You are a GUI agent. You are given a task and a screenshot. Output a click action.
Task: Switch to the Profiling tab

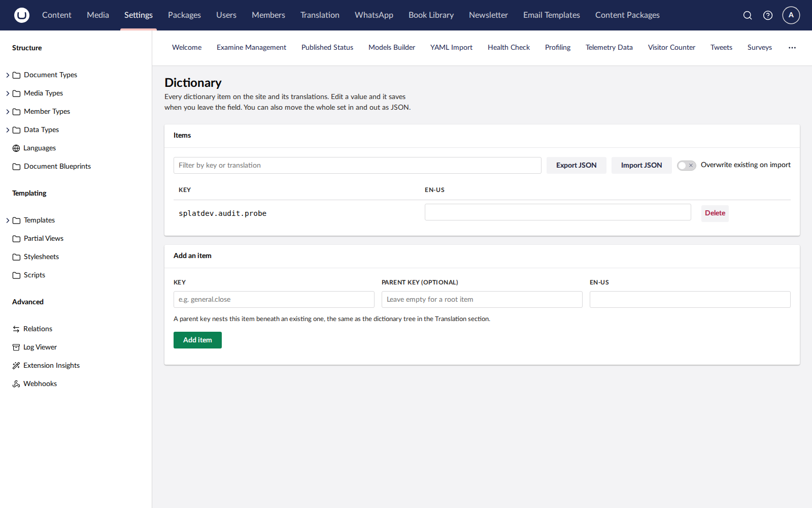point(558,48)
